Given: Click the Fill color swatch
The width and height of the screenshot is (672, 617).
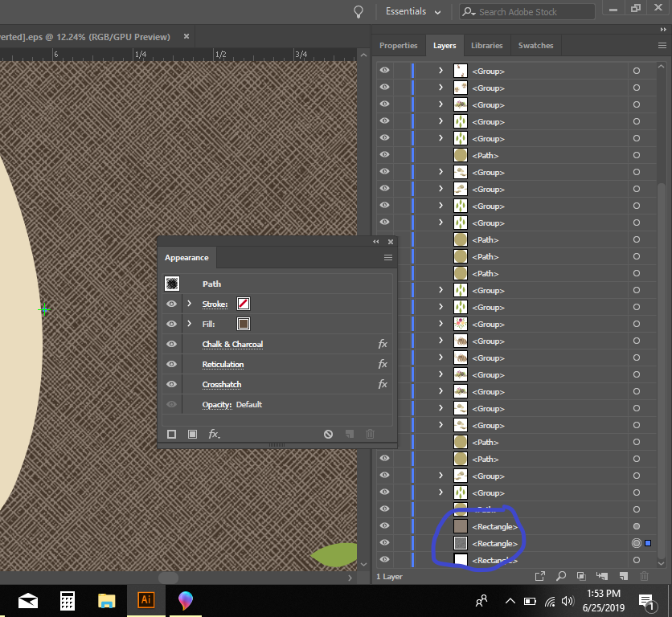Looking at the screenshot, I should pyautogui.click(x=242, y=324).
